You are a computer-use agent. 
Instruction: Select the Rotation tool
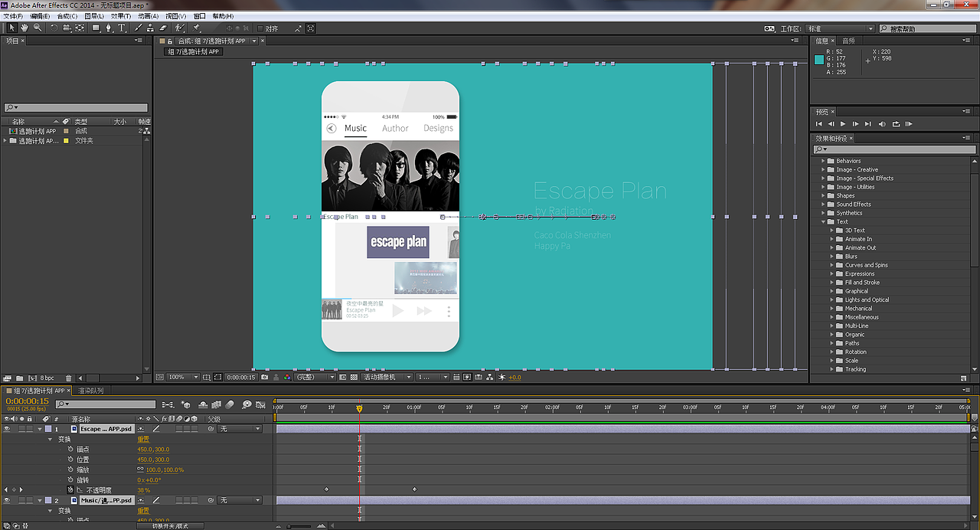(54, 28)
